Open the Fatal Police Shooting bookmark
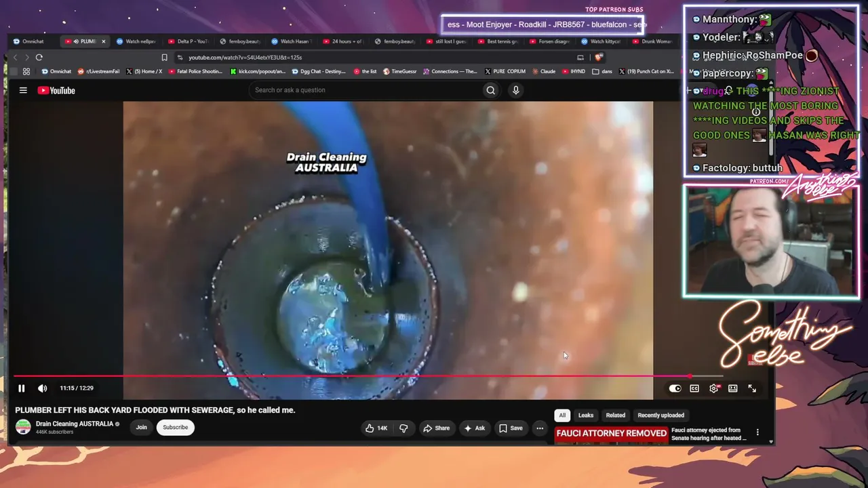The image size is (868, 488). tap(195, 71)
